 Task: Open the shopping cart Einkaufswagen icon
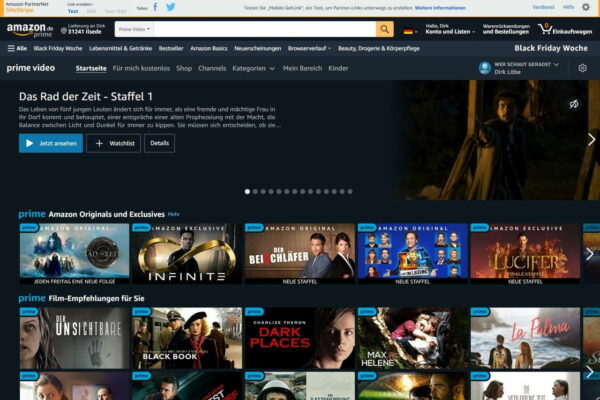(564, 29)
